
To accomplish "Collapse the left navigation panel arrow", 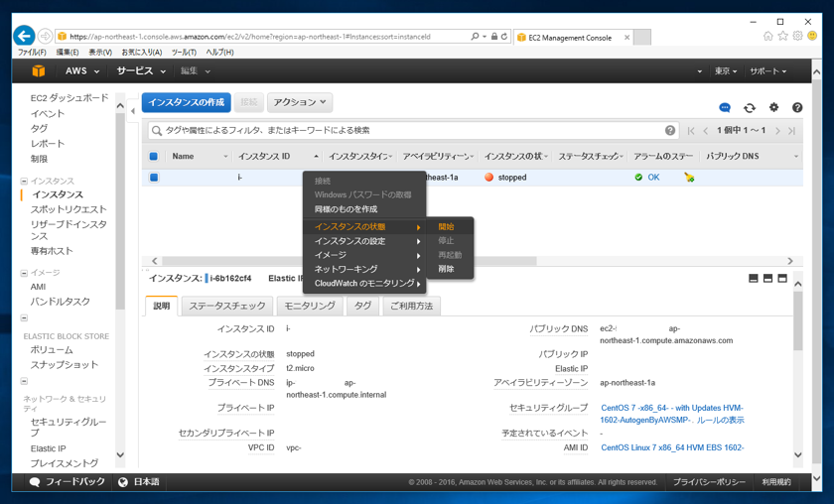I will point(133,111).
